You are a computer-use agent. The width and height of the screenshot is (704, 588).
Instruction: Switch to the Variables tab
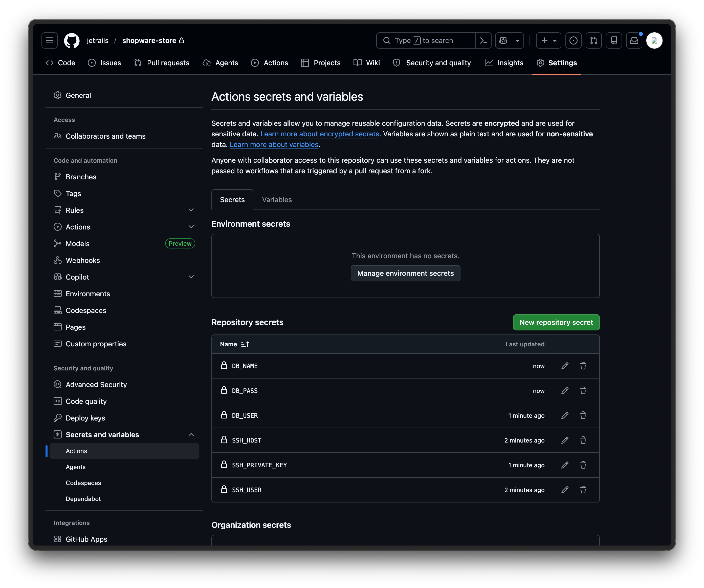[277, 200]
